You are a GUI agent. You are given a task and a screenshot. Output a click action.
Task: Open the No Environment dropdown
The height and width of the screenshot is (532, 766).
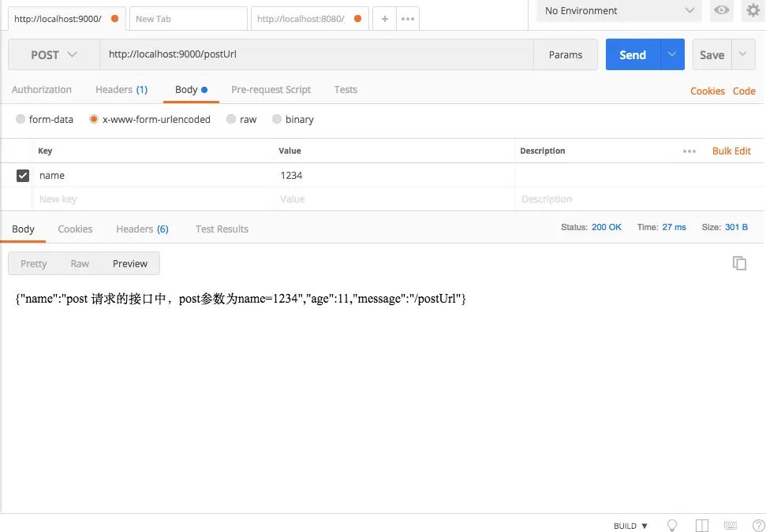619,11
